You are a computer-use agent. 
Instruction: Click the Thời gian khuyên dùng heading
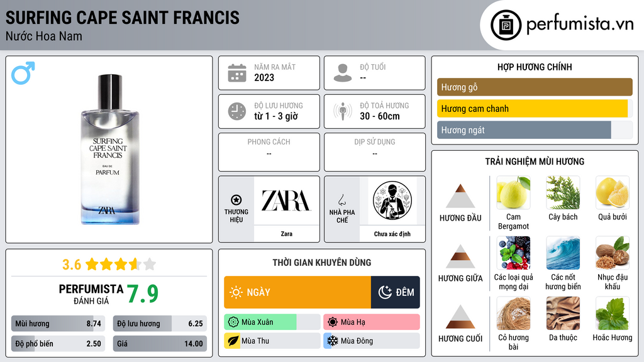pos(322,263)
